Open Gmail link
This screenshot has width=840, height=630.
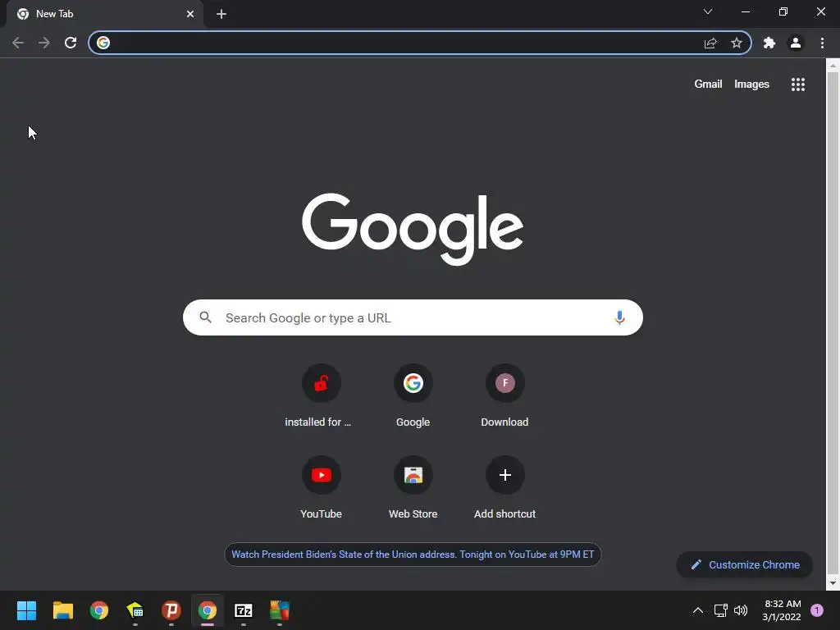(708, 84)
